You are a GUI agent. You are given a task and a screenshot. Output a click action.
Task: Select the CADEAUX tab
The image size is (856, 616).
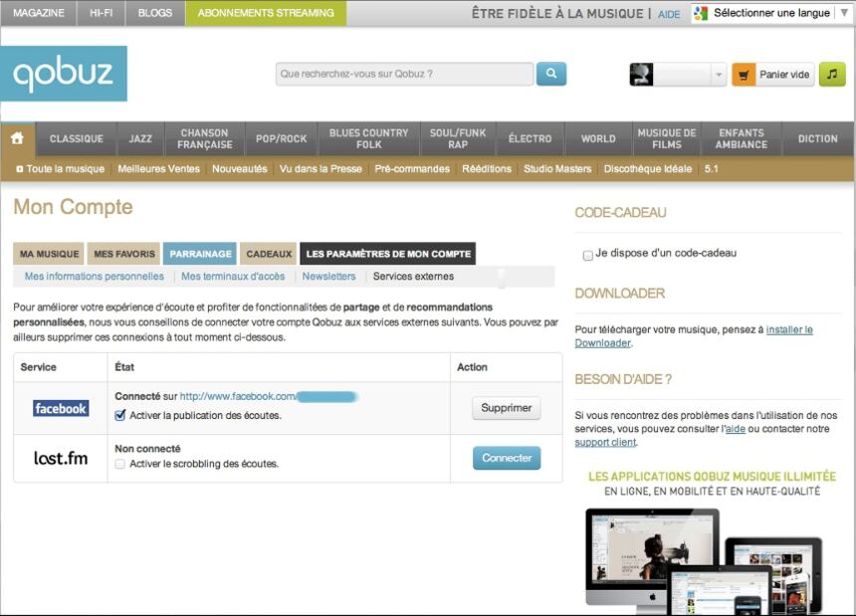(269, 254)
